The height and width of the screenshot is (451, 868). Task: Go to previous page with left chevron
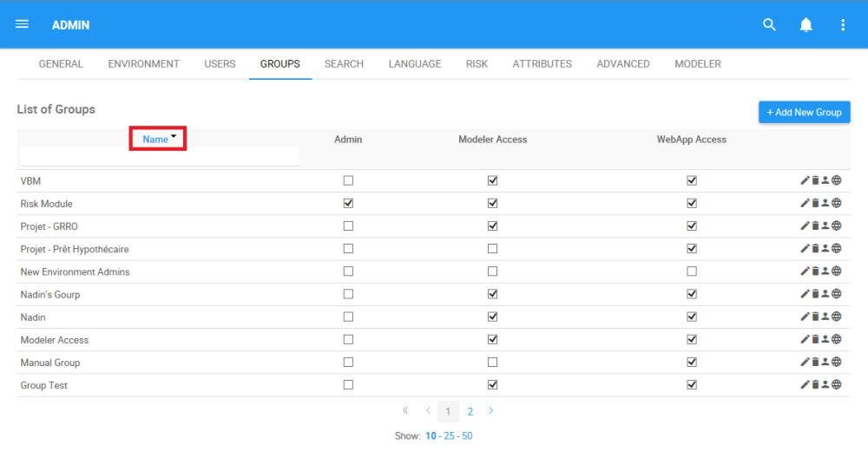click(428, 410)
